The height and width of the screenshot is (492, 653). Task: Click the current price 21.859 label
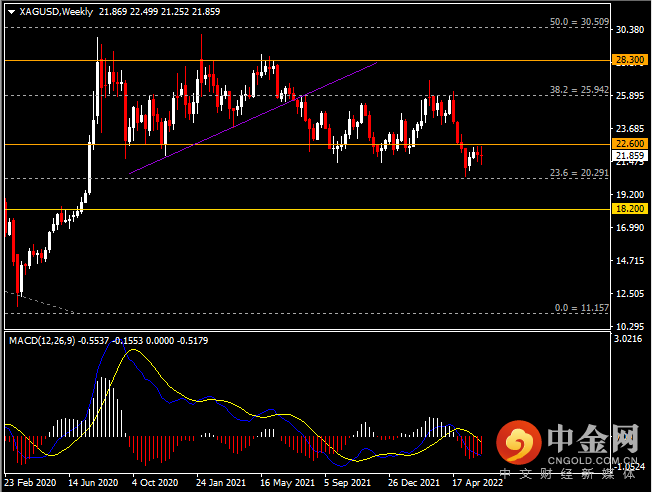pos(630,156)
